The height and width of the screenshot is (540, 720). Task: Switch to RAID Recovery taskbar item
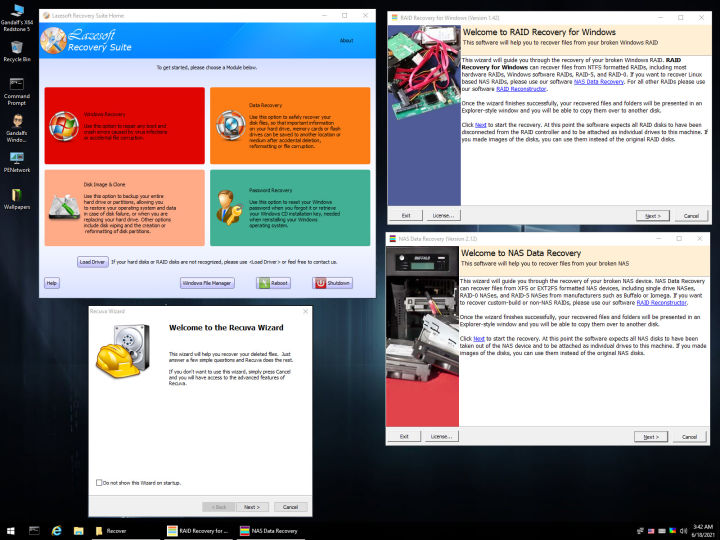[198, 531]
